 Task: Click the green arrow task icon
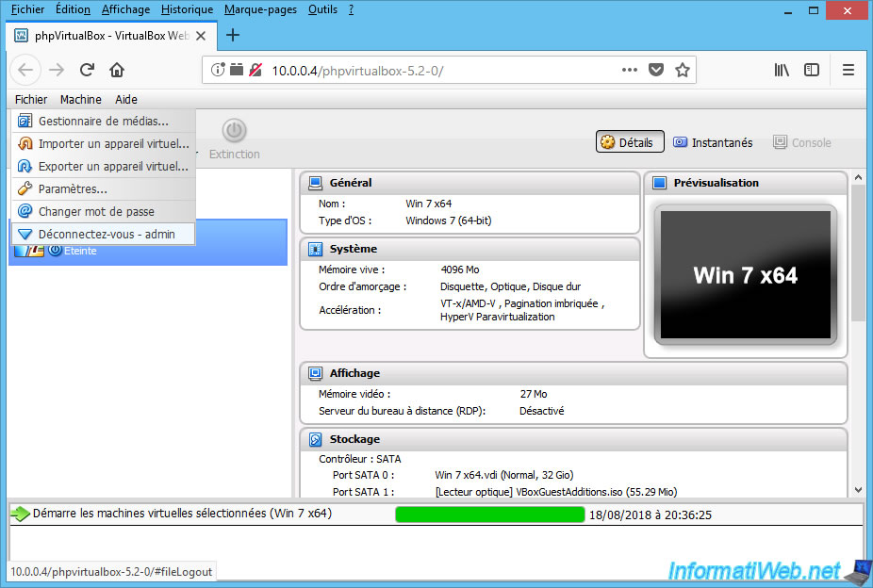tap(21, 514)
